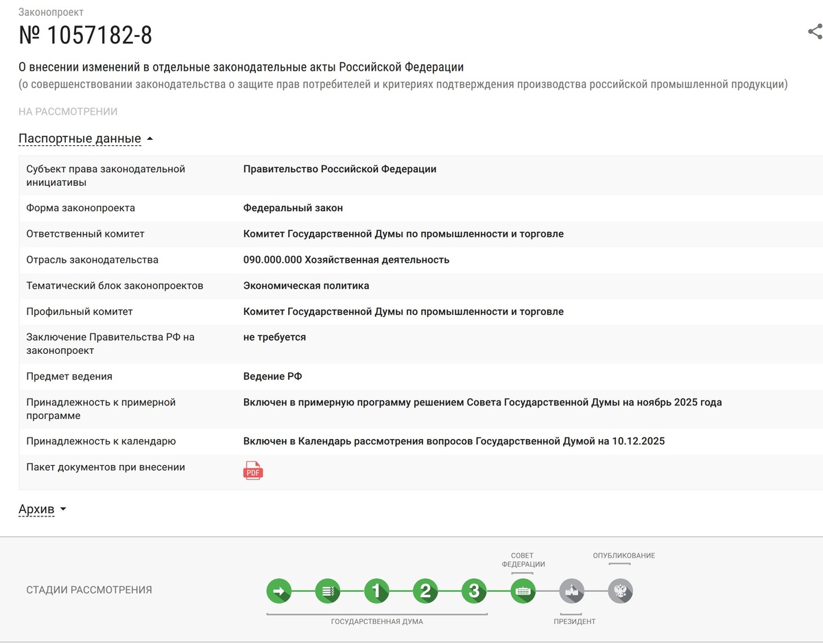Click the Законопроект breadcrumb label
Viewport: 823px width, 644px height.
51,12
